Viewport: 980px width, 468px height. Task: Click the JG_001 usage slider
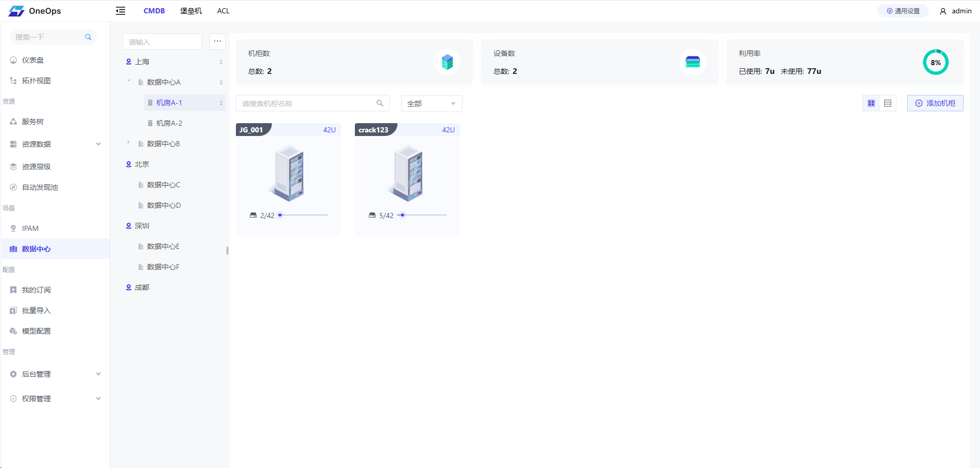point(303,215)
